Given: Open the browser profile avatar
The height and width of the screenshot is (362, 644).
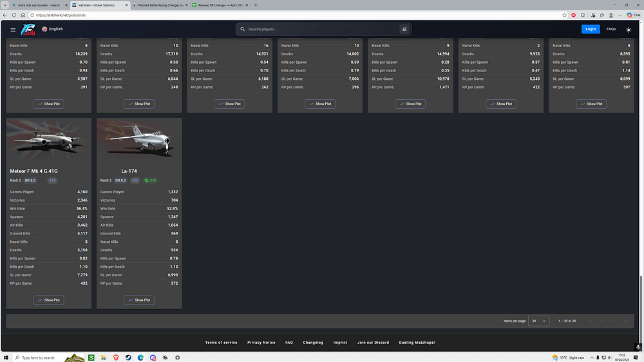Looking at the screenshot, I should coord(611,15).
